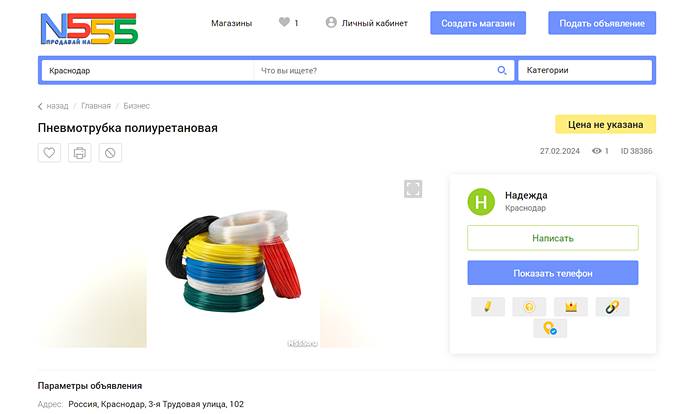Print the listing using printer icon
The height and width of the screenshot is (414, 700).
[79, 153]
